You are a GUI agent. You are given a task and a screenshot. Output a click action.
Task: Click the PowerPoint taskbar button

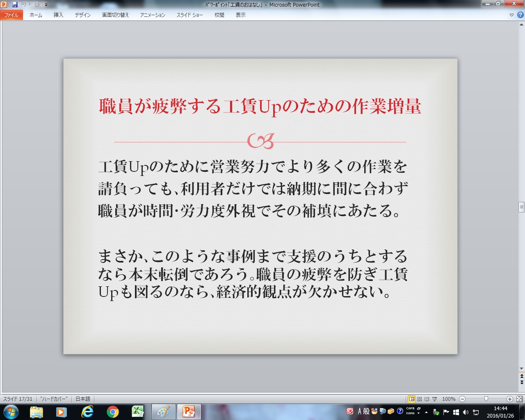point(189,412)
